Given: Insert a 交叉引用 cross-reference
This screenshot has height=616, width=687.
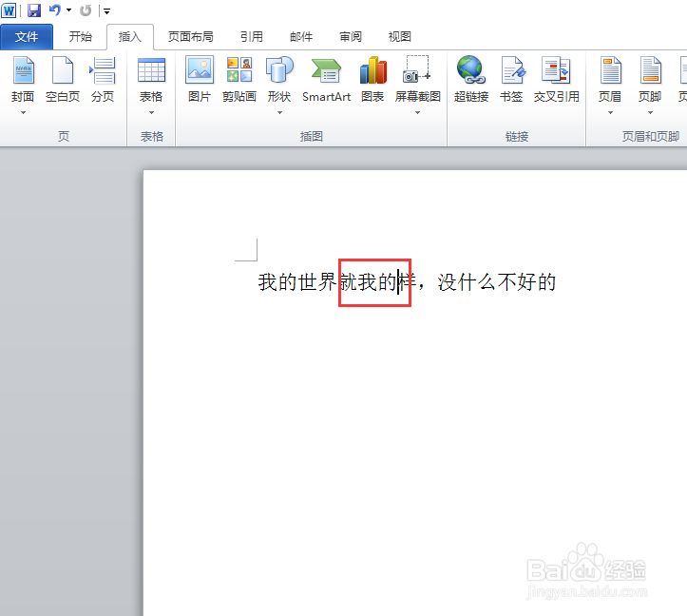Looking at the screenshot, I should [557, 80].
